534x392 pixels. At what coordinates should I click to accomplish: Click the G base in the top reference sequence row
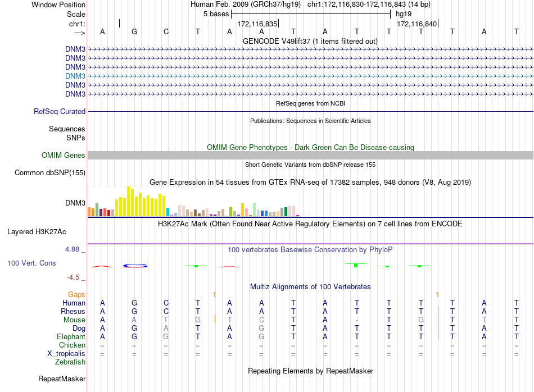tap(134, 31)
